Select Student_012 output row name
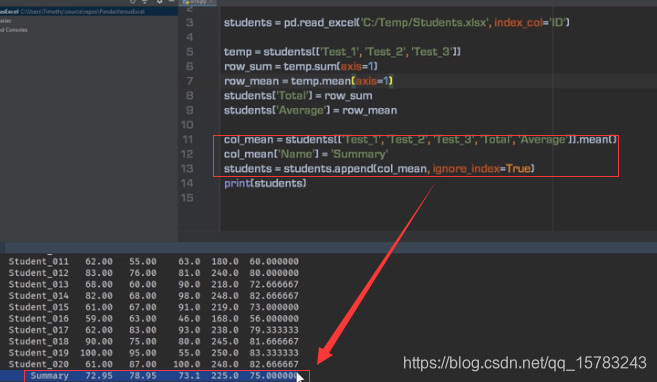The width and height of the screenshot is (657, 382). coord(39,273)
